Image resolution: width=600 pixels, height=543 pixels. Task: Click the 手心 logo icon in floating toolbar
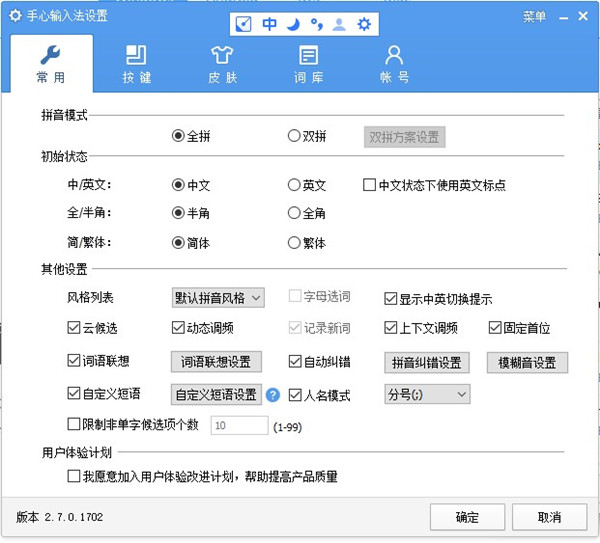(x=244, y=23)
